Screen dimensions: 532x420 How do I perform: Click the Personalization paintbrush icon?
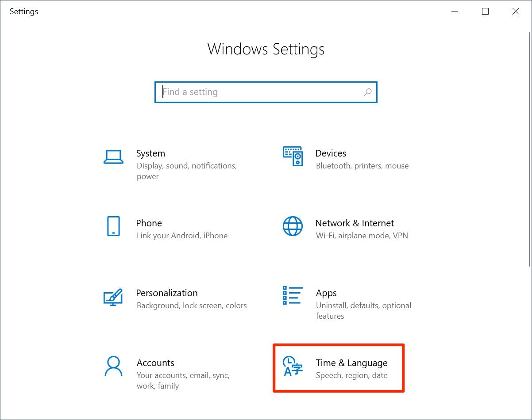pyautogui.click(x=113, y=297)
